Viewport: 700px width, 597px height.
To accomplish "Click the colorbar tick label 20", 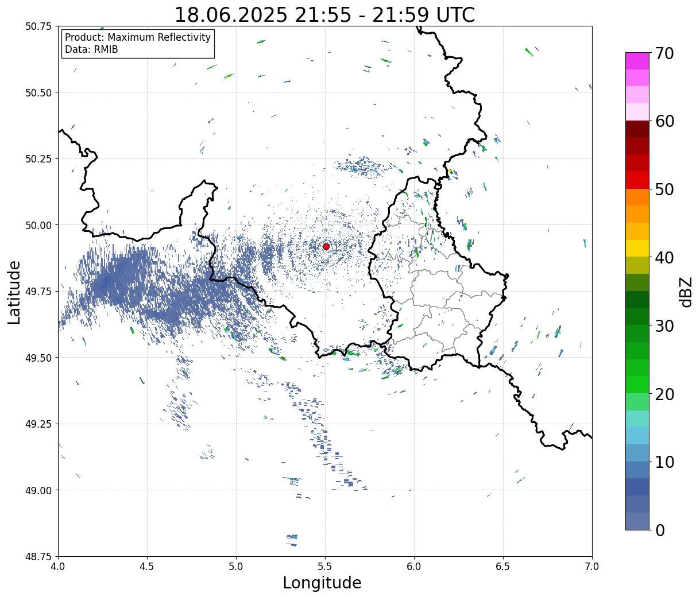I will tap(664, 394).
